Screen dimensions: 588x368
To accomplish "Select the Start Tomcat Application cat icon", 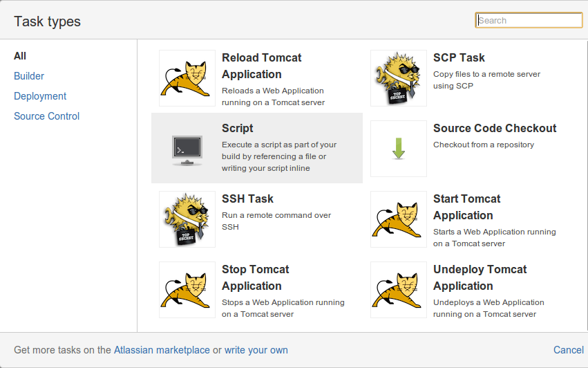I will [399, 219].
